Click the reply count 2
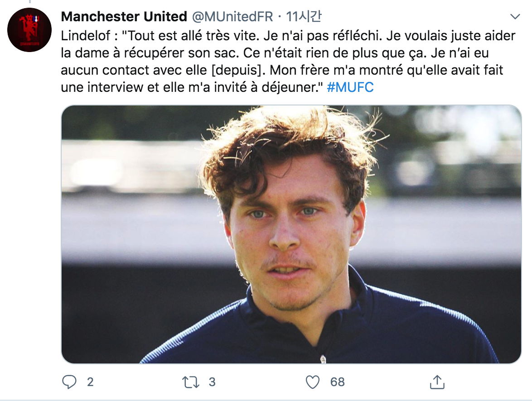The height and width of the screenshot is (401, 532). point(90,382)
